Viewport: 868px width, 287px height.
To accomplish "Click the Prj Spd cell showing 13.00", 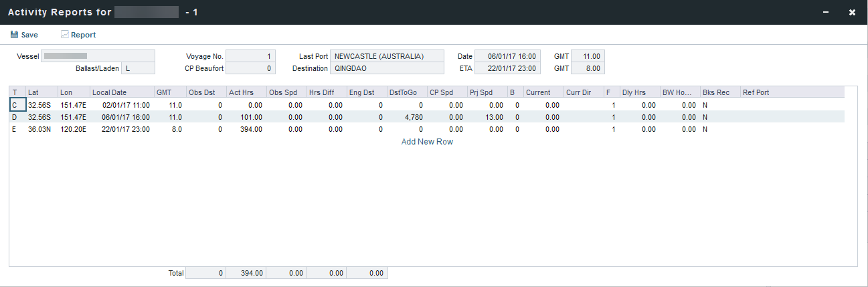I will point(486,116).
